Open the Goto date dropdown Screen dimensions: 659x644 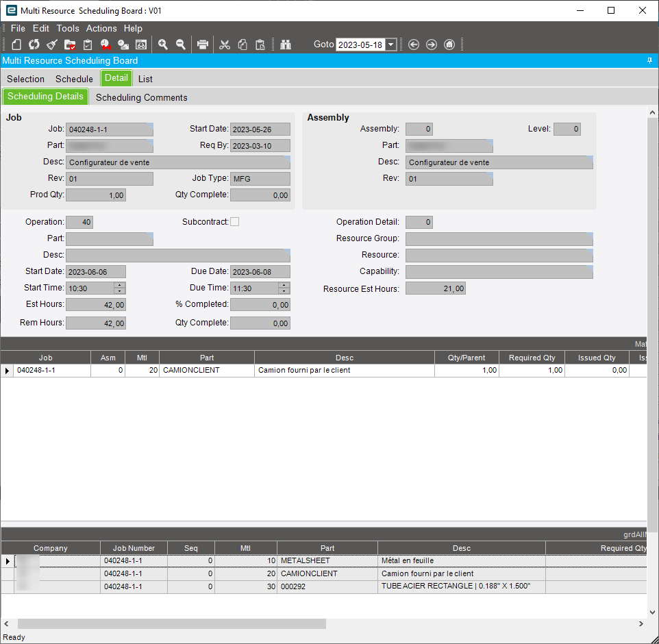391,45
